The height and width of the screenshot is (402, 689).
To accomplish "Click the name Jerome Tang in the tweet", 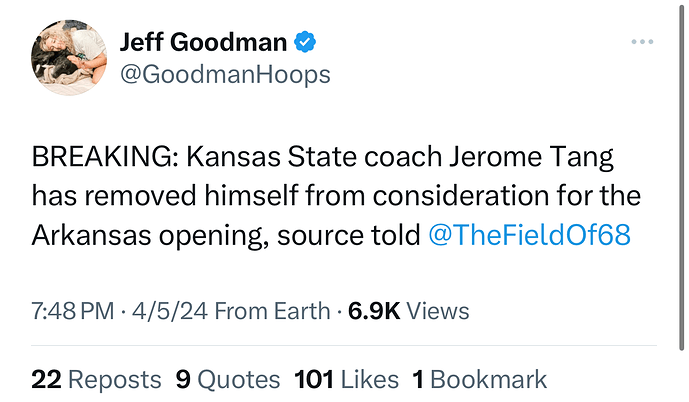I will coord(551,158).
